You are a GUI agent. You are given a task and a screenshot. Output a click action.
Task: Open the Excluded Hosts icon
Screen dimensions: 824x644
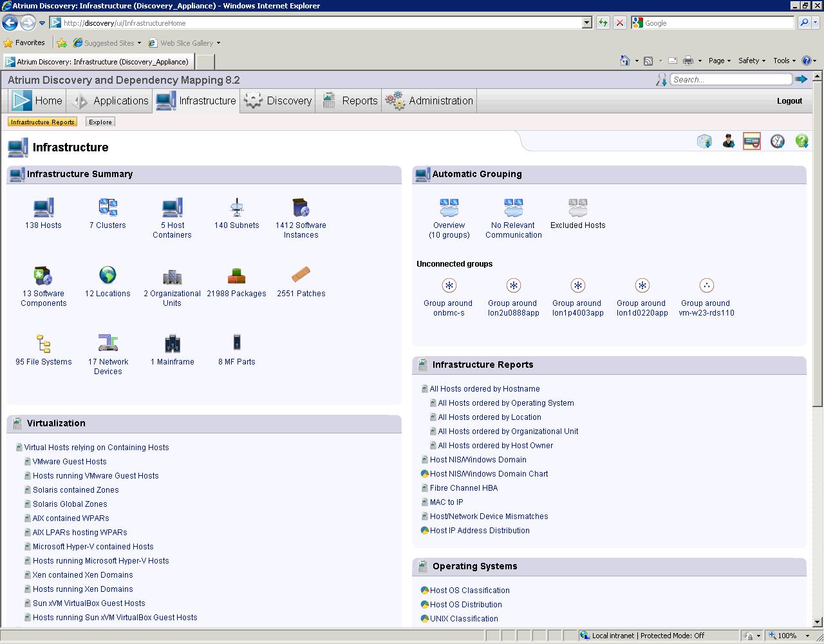tap(578, 207)
